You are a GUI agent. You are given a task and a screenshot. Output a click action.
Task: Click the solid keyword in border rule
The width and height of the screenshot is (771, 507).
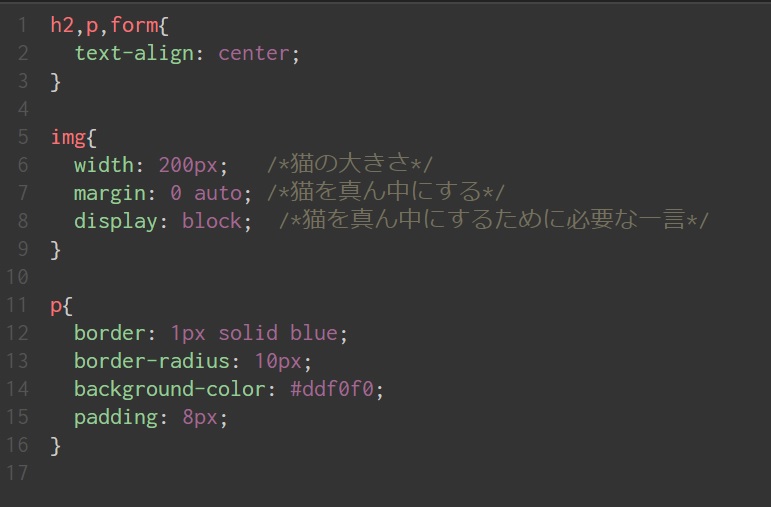[x=248, y=333]
